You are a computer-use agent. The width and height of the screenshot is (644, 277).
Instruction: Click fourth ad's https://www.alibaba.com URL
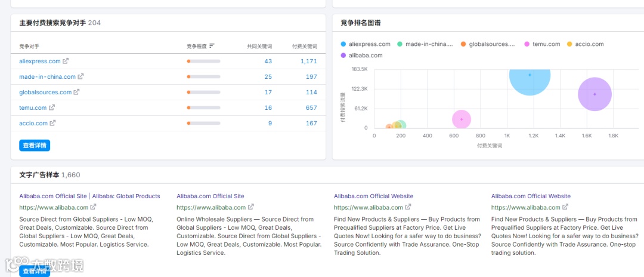tap(526, 207)
